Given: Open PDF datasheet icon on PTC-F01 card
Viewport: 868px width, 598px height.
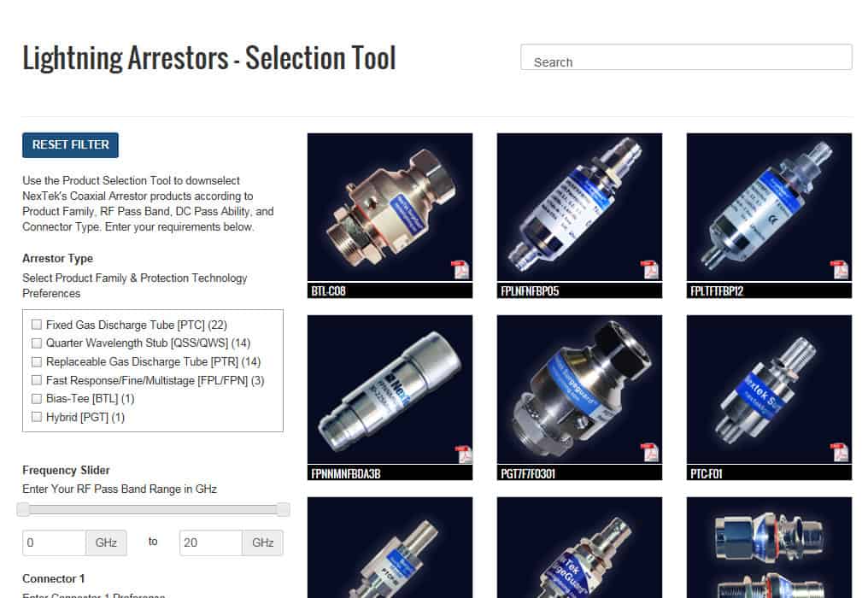Looking at the screenshot, I should [x=839, y=453].
